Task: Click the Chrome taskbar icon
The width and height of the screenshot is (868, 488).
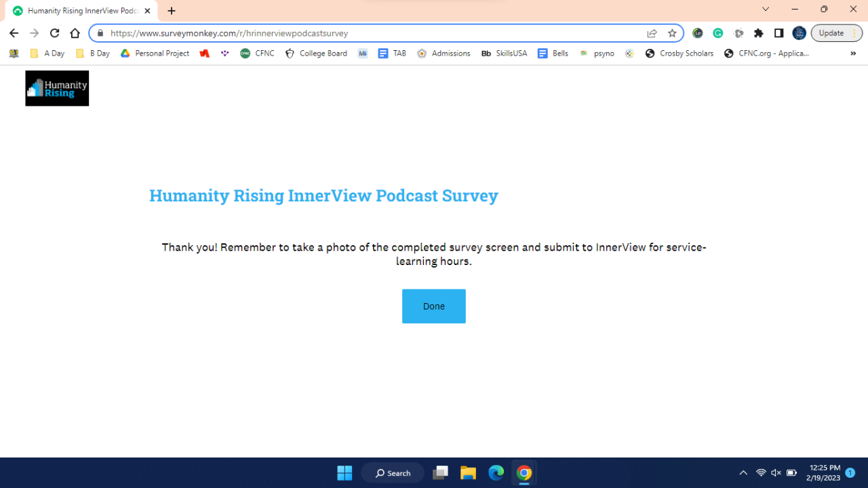Action: (524, 472)
